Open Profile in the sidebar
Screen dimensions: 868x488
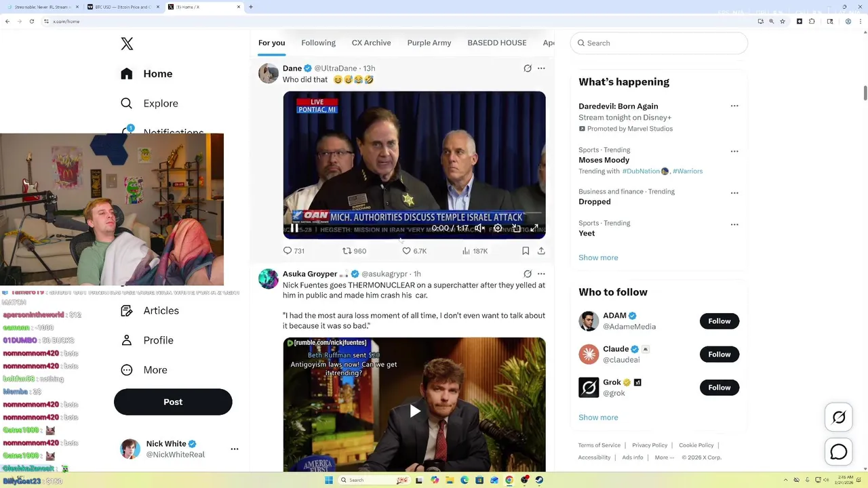click(147, 340)
